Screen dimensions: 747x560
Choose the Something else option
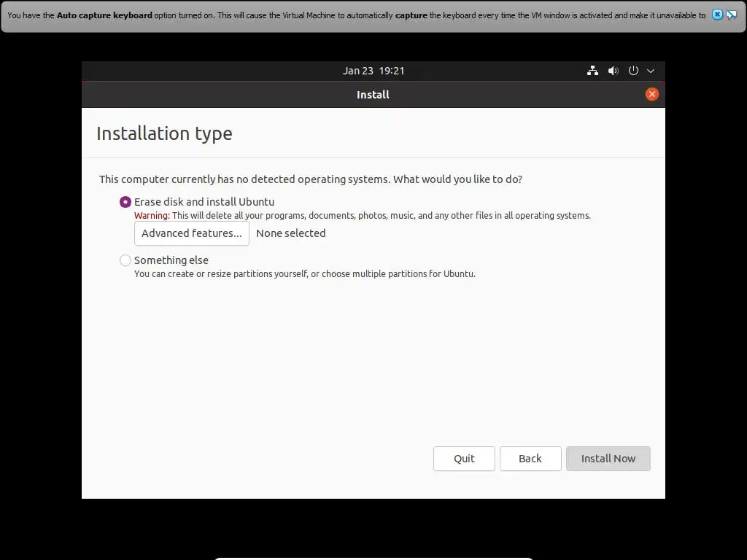(x=125, y=260)
